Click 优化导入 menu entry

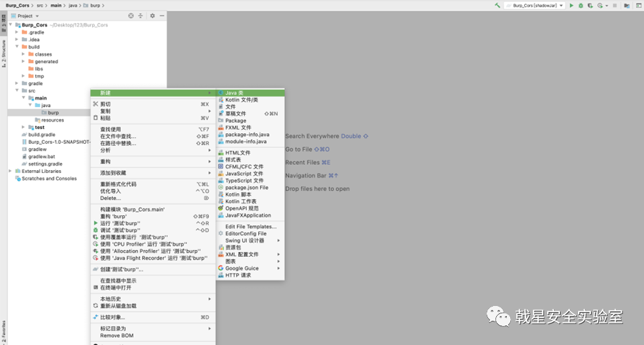(153, 192)
